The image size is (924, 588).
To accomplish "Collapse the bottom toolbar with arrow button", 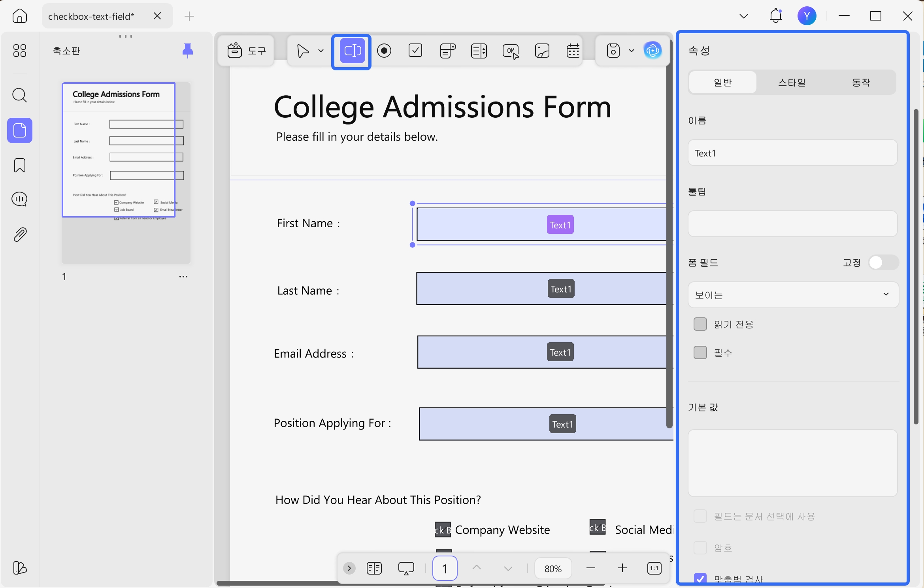I will pyautogui.click(x=349, y=568).
